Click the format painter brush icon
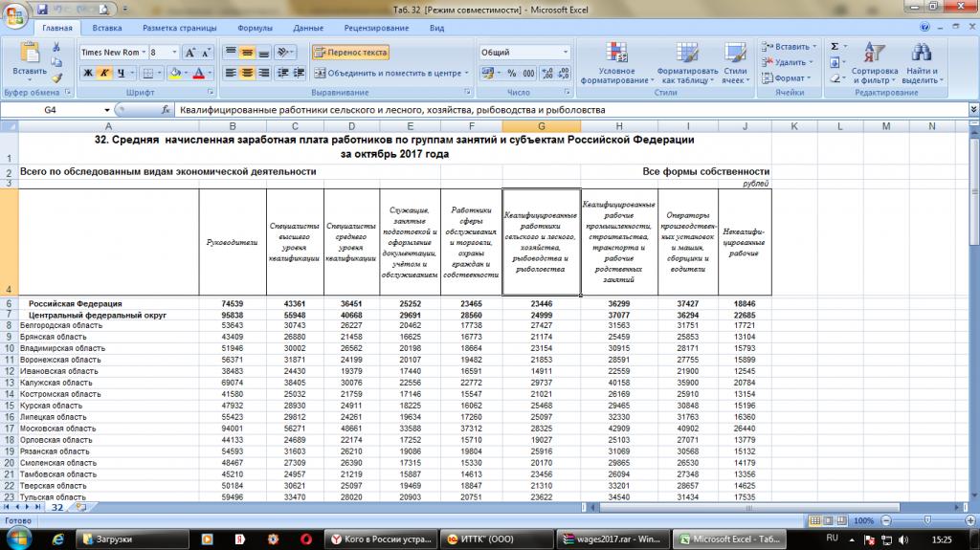This screenshot has height=550, width=980. [57, 78]
